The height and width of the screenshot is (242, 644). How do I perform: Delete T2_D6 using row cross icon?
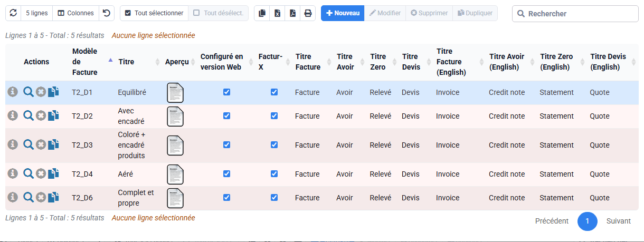click(x=41, y=198)
